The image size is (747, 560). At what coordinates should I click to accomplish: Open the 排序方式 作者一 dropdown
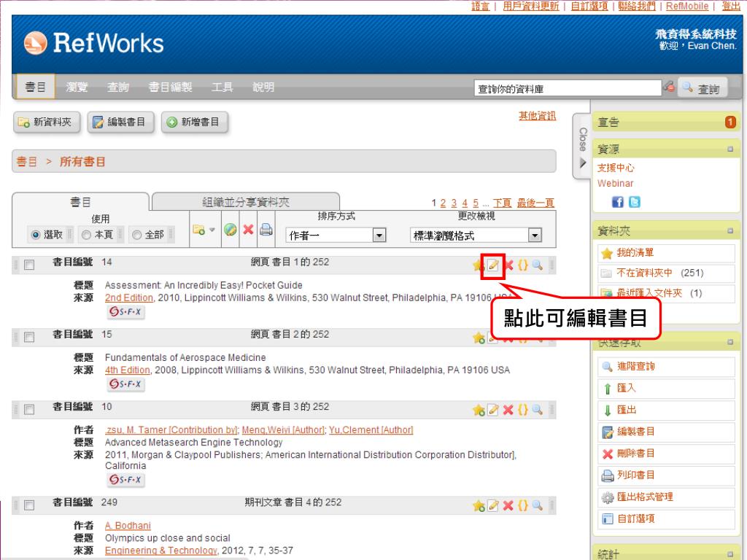pos(336,236)
